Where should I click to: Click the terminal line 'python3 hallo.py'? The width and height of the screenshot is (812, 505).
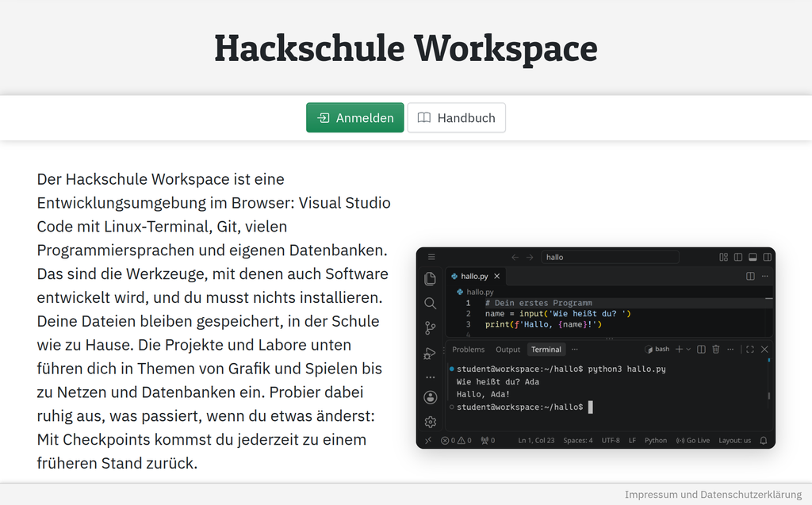[626, 369]
